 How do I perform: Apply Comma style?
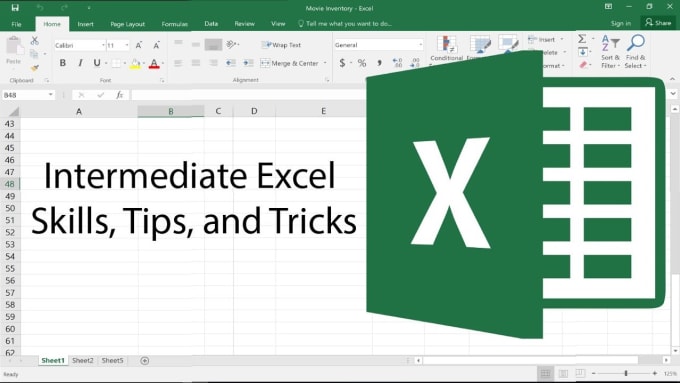[x=379, y=63]
